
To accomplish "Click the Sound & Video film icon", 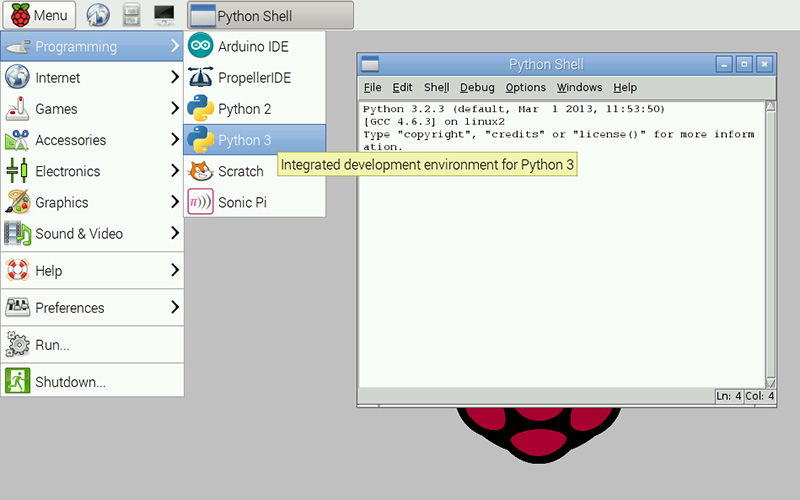I will (17, 233).
